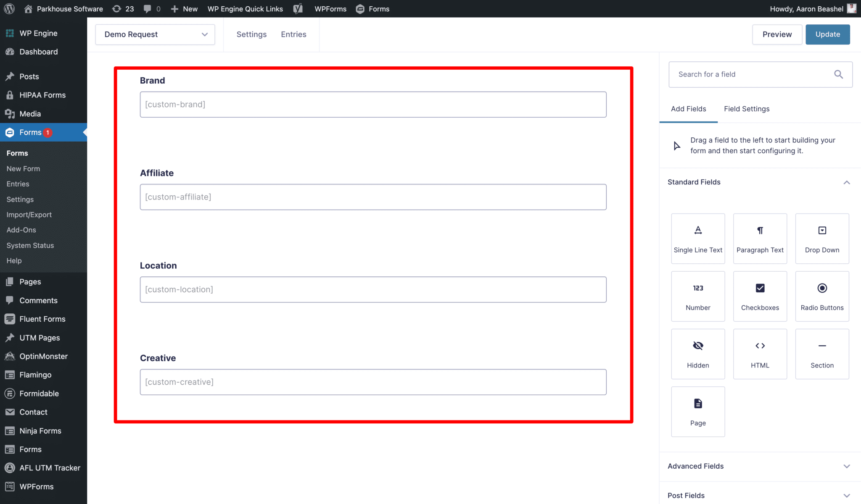Add a Number field

698,296
